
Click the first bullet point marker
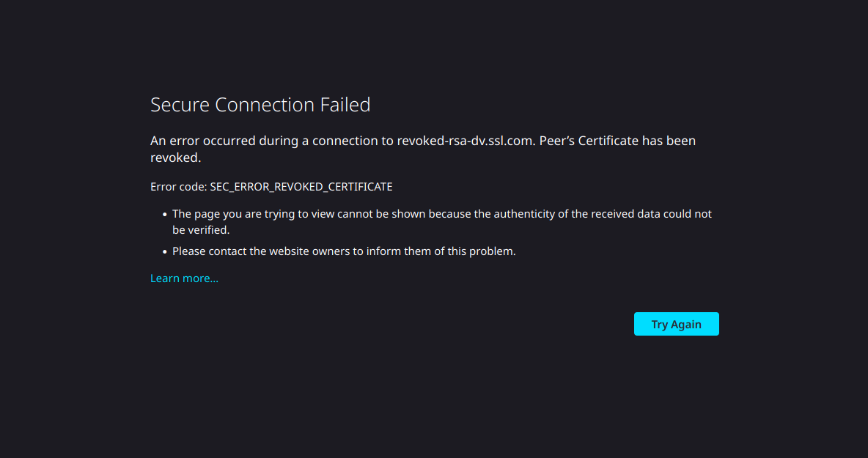pos(164,215)
